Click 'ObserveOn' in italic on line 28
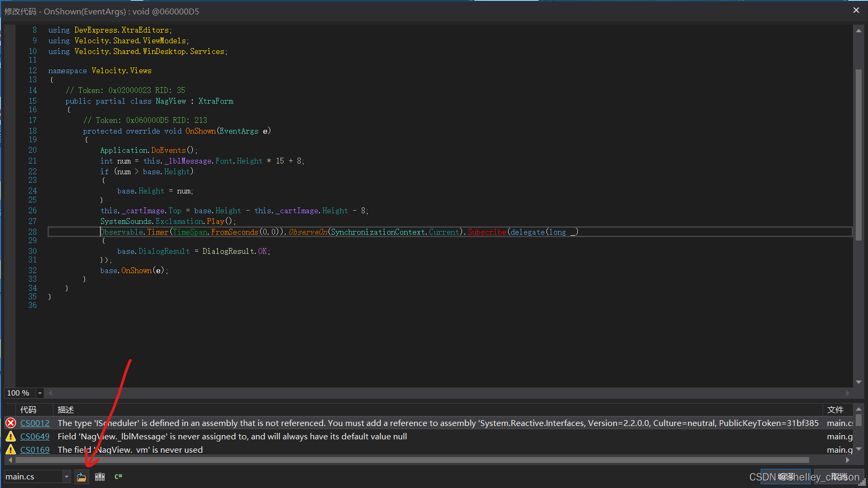The width and height of the screenshot is (868, 488). coord(308,232)
